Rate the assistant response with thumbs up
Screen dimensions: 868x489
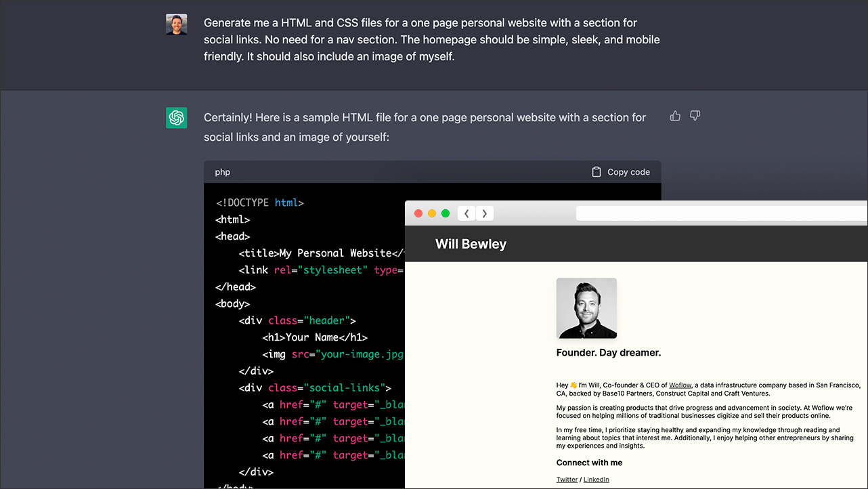point(674,116)
